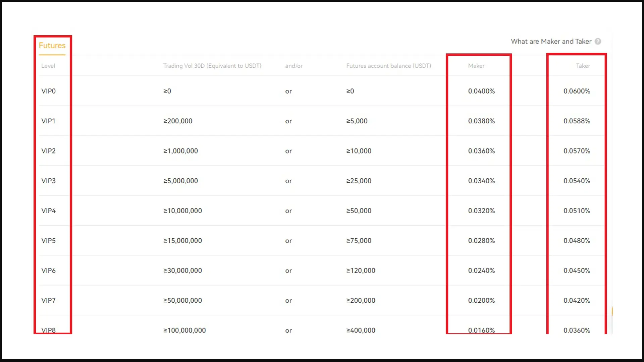Click the 0.0540% taker fee value
The width and height of the screenshot is (644, 362).
click(x=577, y=181)
